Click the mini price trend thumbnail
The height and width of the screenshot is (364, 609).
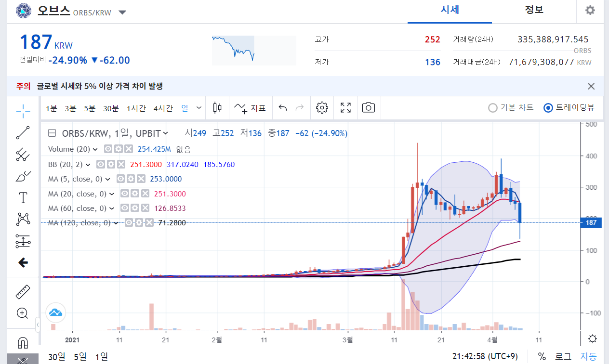254,50
